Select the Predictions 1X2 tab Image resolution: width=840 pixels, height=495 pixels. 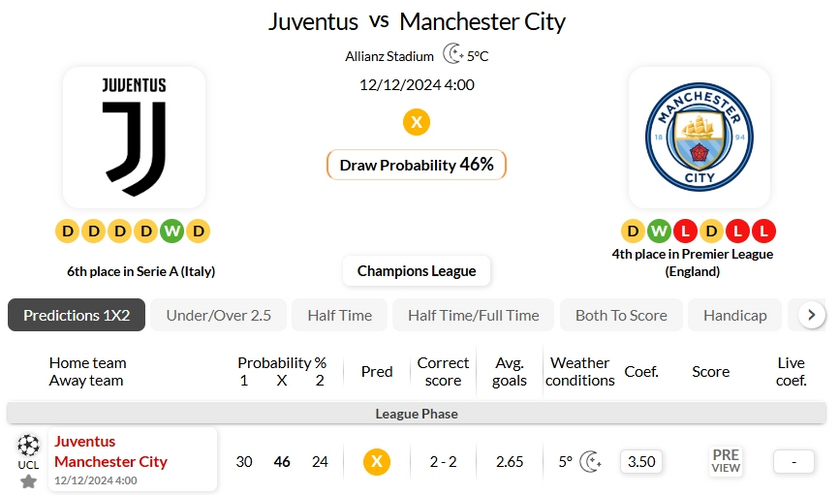click(76, 315)
